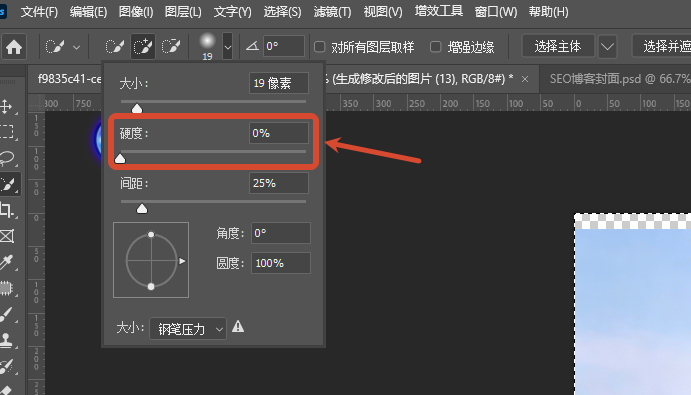Click the 圆度 field showing 100%
691x395 pixels.
pos(281,263)
